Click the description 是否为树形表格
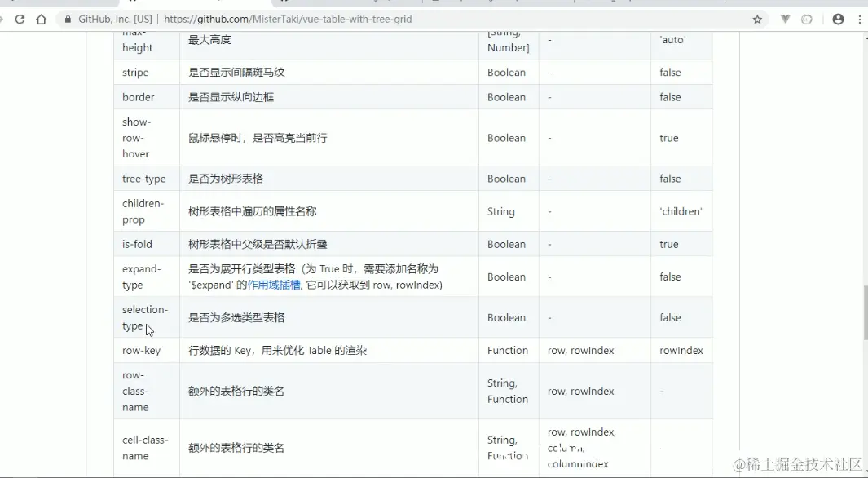This screenshot has width=868, height=478. click(226, 179)
